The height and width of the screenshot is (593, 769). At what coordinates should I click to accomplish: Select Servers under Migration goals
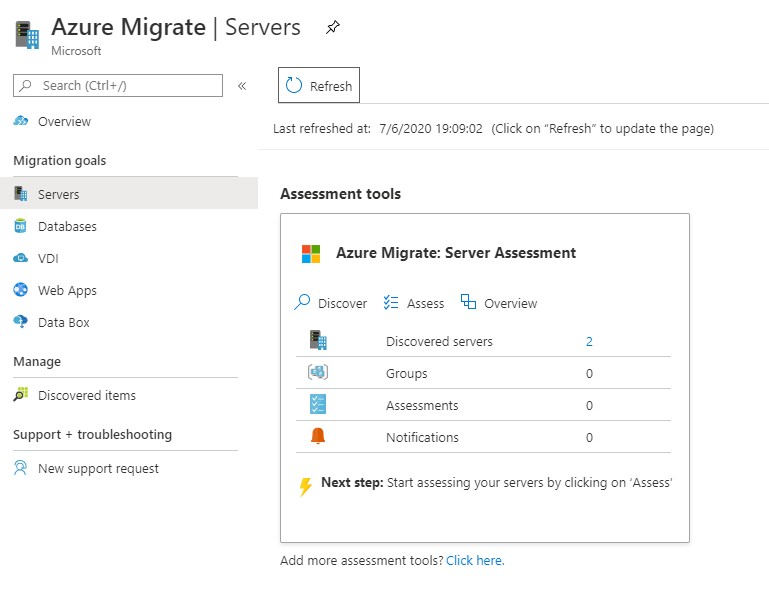pyautogui.click(x=129, y=194)
